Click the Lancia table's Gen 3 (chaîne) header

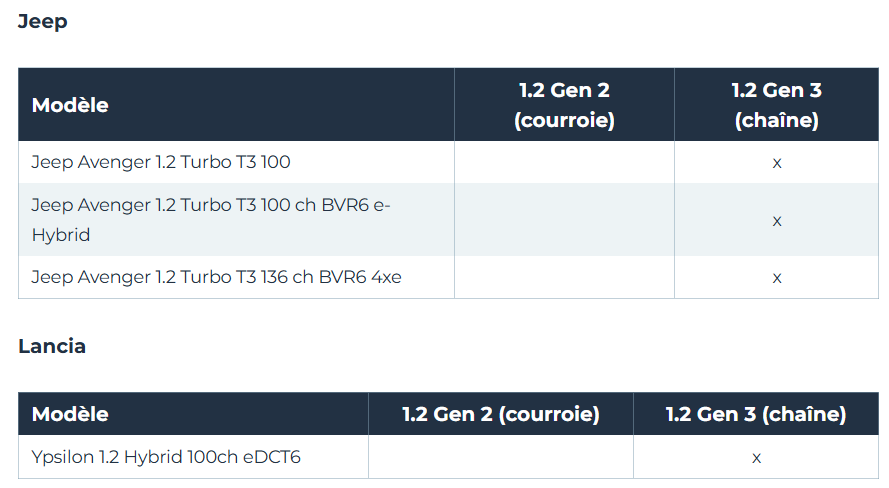point(756,414)
